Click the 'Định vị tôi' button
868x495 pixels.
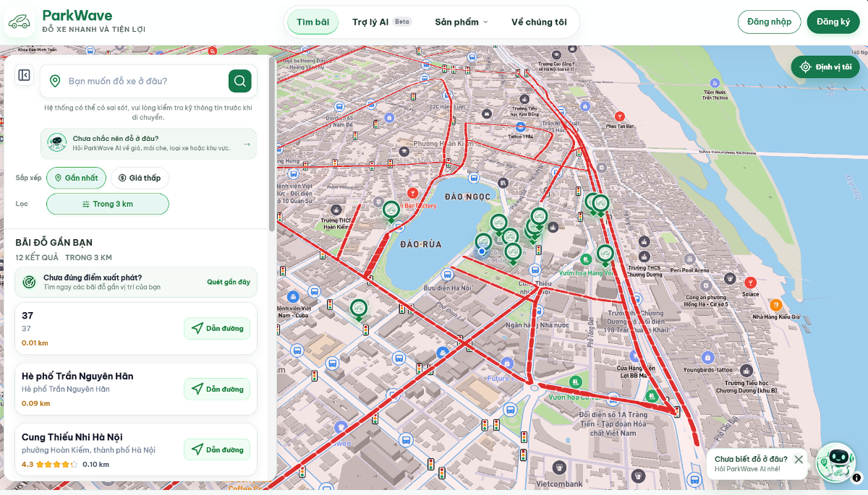click(825, 67)
